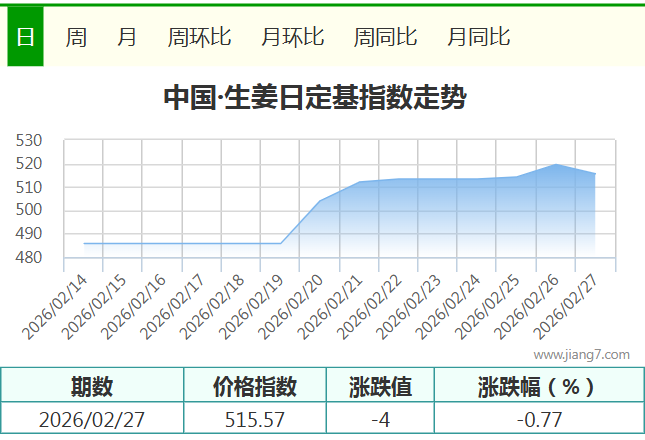This screenshot has height=440, width=645.
Task: Select the 2026/02/27 cell in the table
Action: [x=92, y=420]
